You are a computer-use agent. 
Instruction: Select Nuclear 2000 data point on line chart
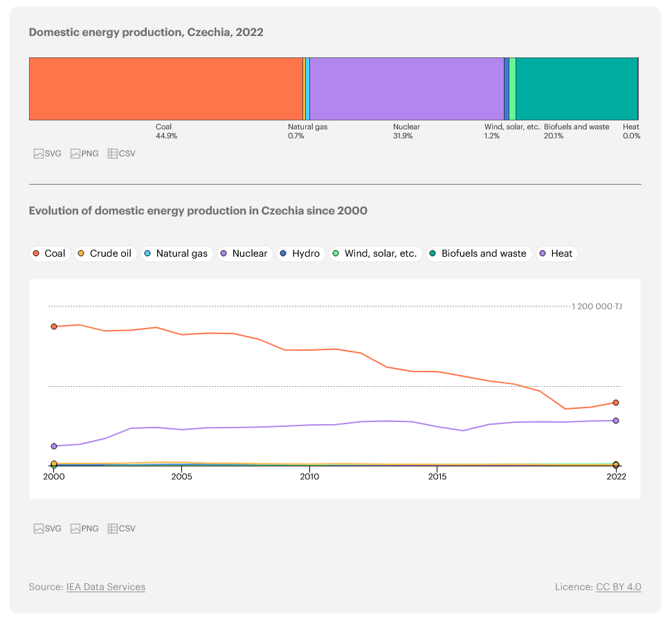tap(54, 446)
